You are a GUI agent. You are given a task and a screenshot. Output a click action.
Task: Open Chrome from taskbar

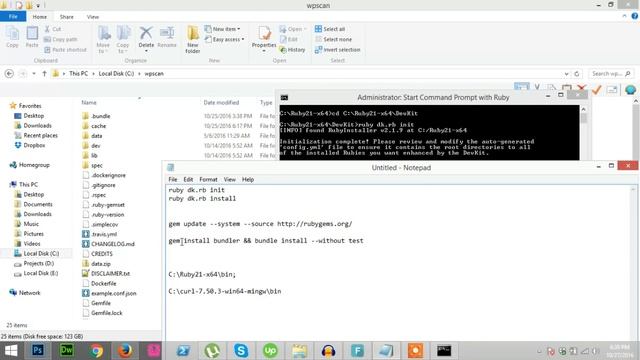pos(96,351)
